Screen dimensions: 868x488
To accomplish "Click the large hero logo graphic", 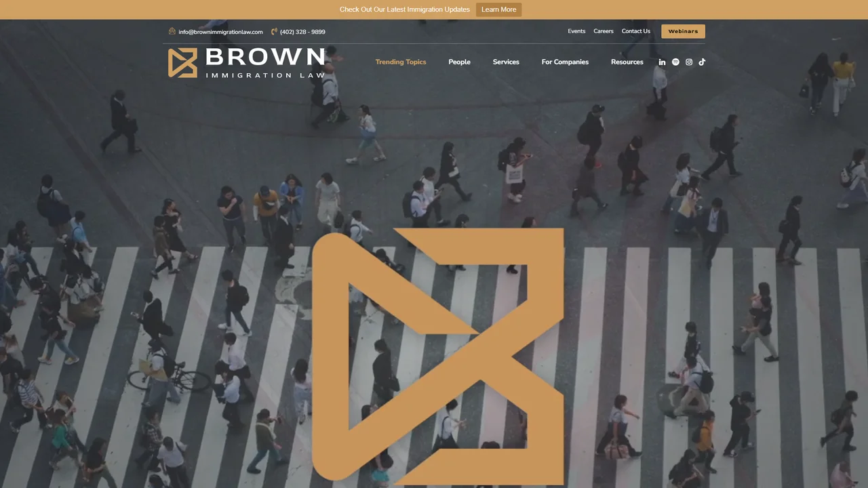I will tap(438, 357).
